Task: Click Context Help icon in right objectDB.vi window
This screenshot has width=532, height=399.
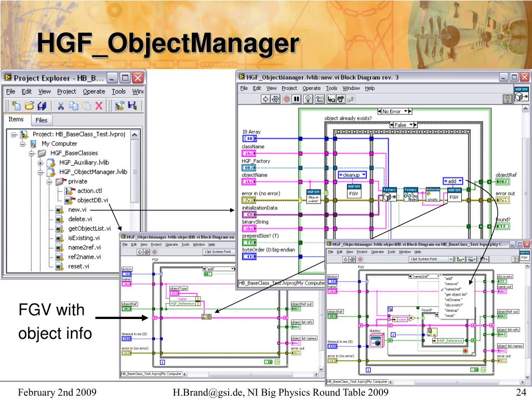Action: pyautogui.click(x=515, y=259)
